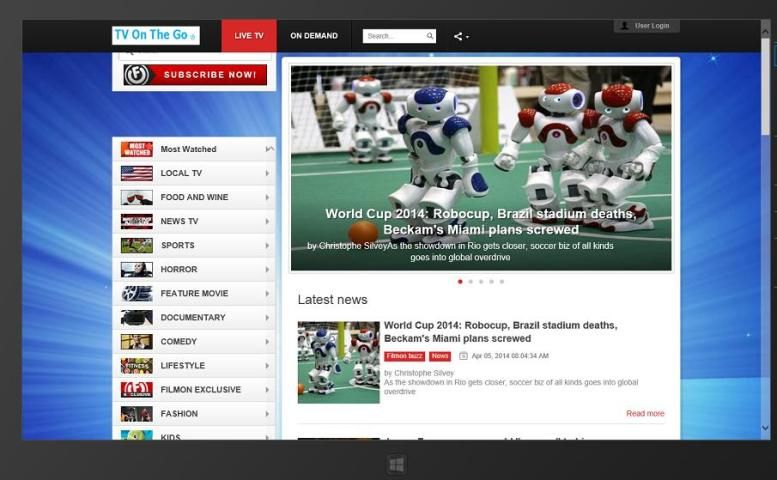Select the third carousel dot indicator
This screenshot has width=777, height=480.
pyautogui.click(x=481, y=282)
